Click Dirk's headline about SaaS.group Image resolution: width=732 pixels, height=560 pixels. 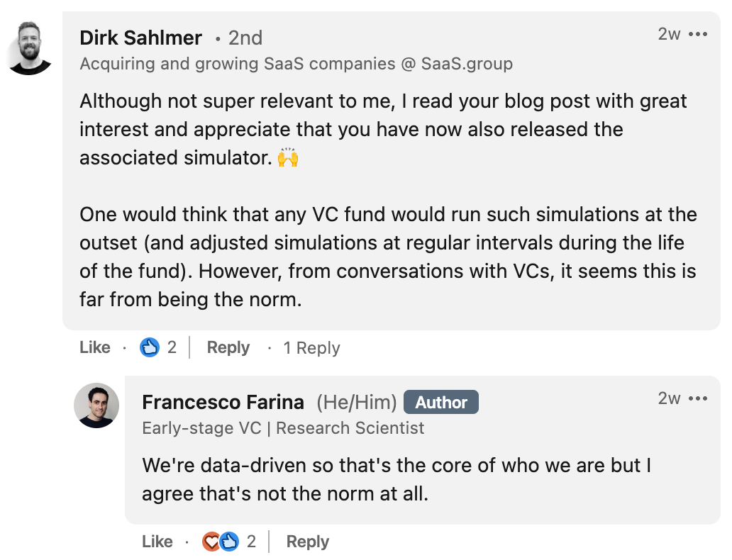click(x=296, y=64)
